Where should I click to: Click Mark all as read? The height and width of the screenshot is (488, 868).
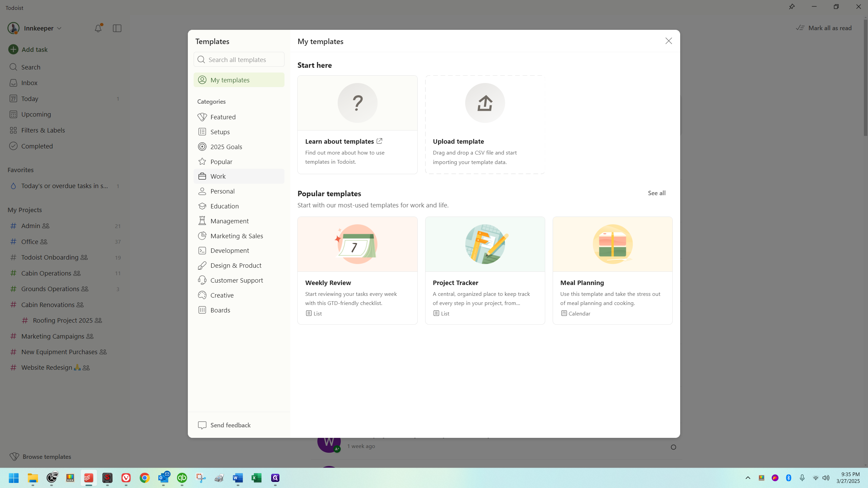[x=824, y=28]
